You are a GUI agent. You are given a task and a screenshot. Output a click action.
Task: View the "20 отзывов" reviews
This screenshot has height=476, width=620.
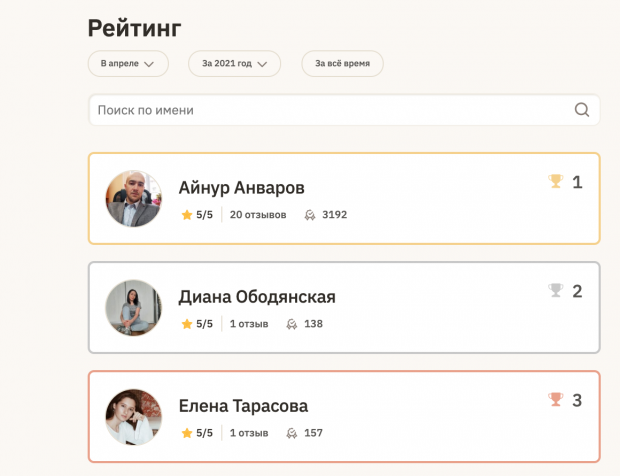(x=258, y=215)
